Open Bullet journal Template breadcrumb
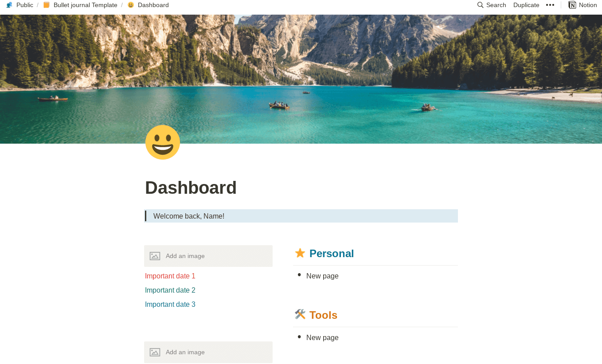The height and width of the screenshot is (364, 602). pyautogui.click(x=86, y=5)
